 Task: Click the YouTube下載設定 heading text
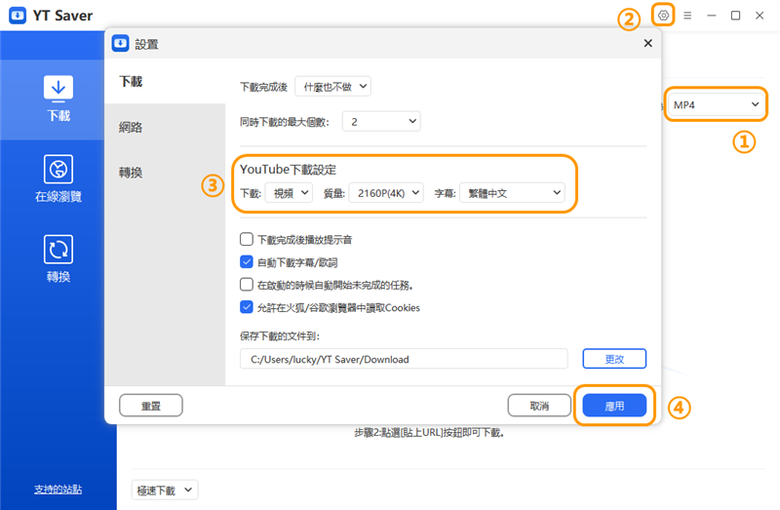(x=288, y=170)
